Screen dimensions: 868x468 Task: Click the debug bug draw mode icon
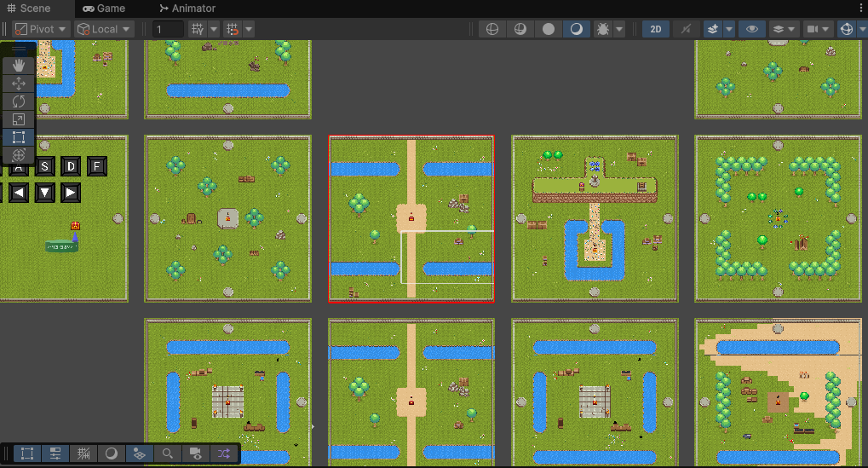[603, 29]
